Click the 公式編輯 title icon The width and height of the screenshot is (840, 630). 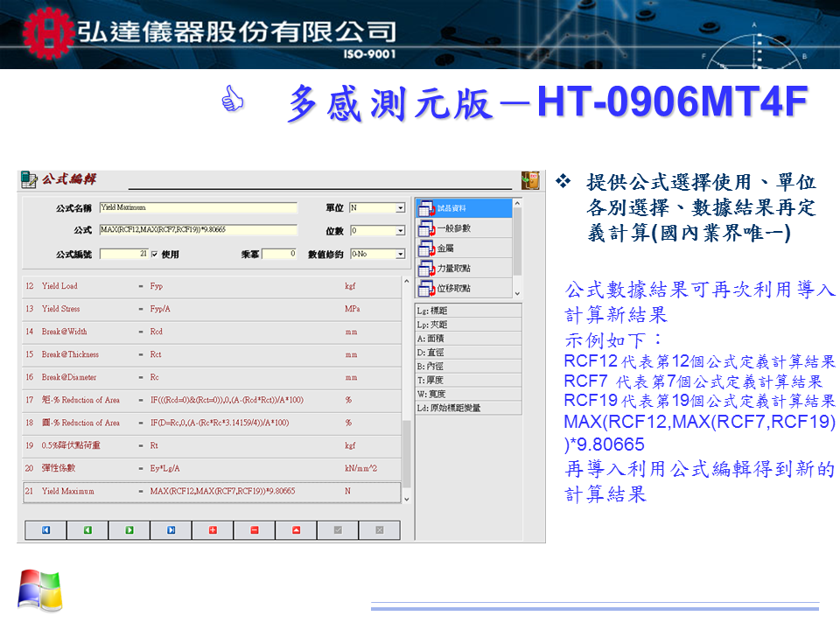[x=29, y=178]
